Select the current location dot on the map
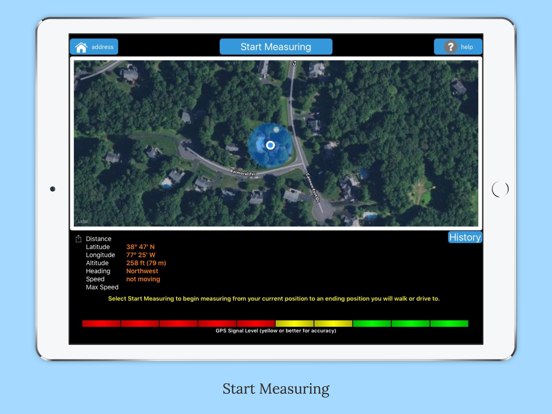552x414 pixels. tap(270, 145)
